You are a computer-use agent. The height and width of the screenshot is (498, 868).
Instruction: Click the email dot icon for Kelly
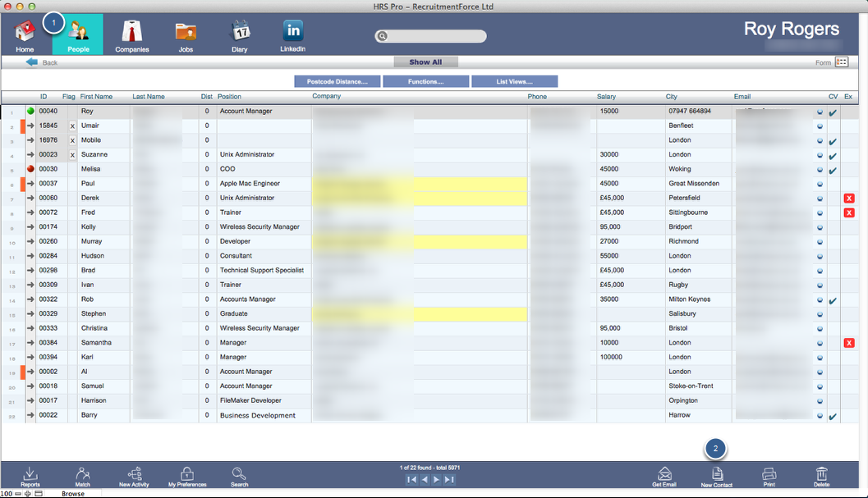pos(820,227)
